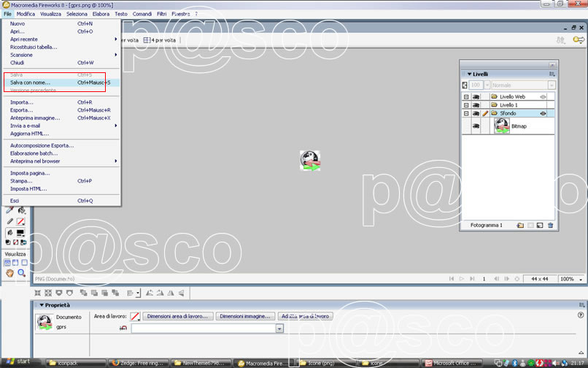The width and height of the screenshot is (588, 368).
Task: Open the Bluetooth tray icon
Action: click(x=515, y=363)
